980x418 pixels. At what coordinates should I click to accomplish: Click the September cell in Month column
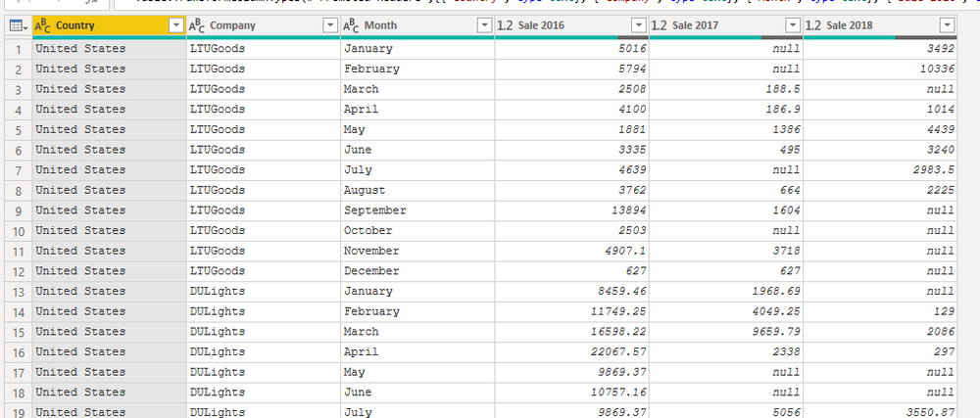[375, 210]
